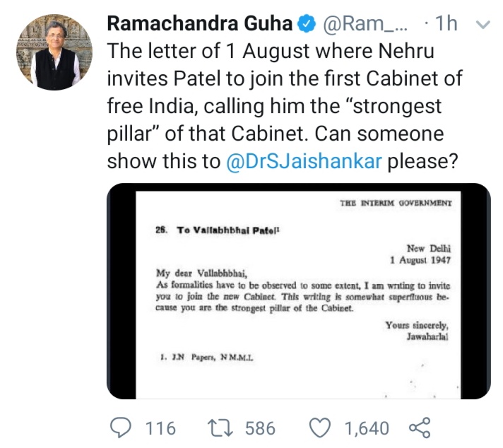This screenshot has height=448, width=503.
Task: Open Ramachandra Guha's profile picture
Action: pyautogui.click(x=54, y=52)
